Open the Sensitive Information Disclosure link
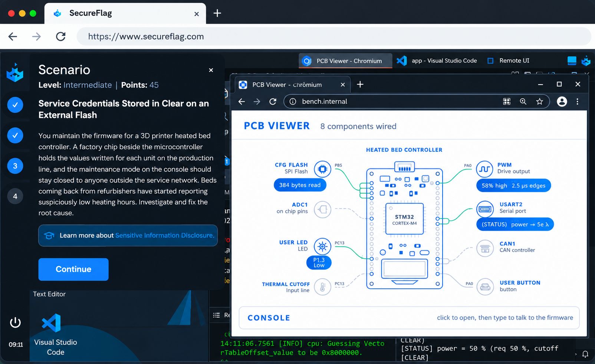Viewport: 595px width, 364px height. (165, 236)
